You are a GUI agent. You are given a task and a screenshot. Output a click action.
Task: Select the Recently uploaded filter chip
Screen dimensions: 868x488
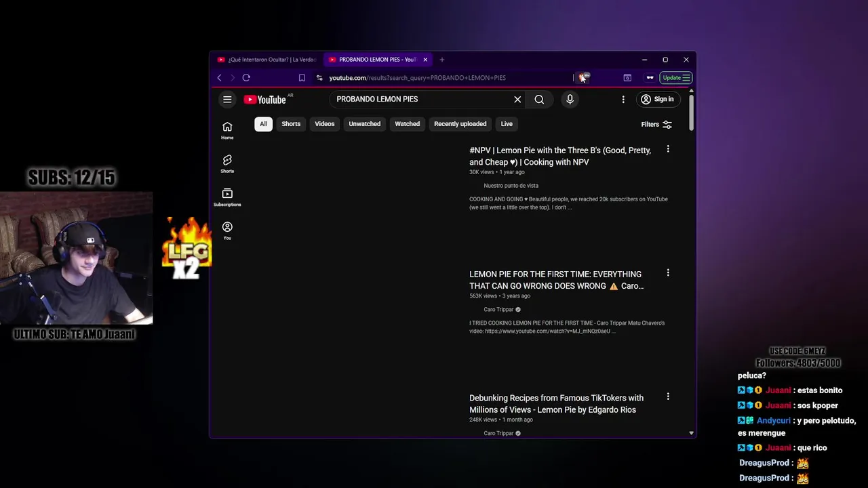point(460,124)
